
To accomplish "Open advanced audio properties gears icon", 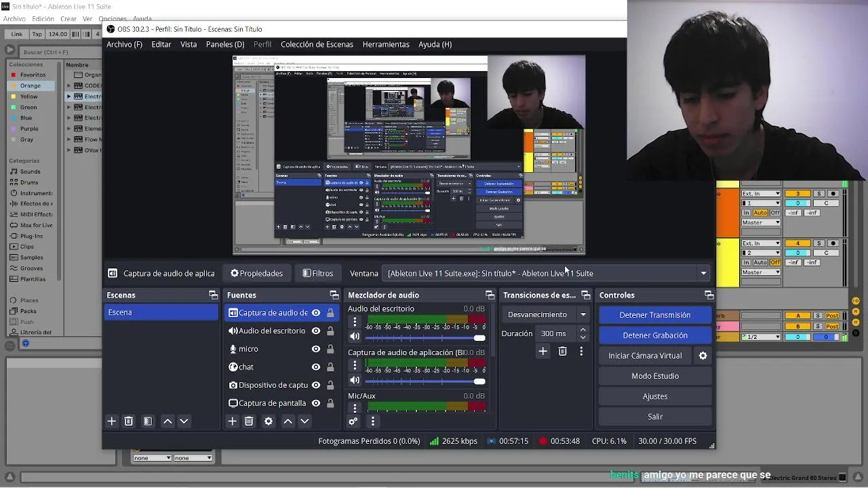I will (353, 421).
